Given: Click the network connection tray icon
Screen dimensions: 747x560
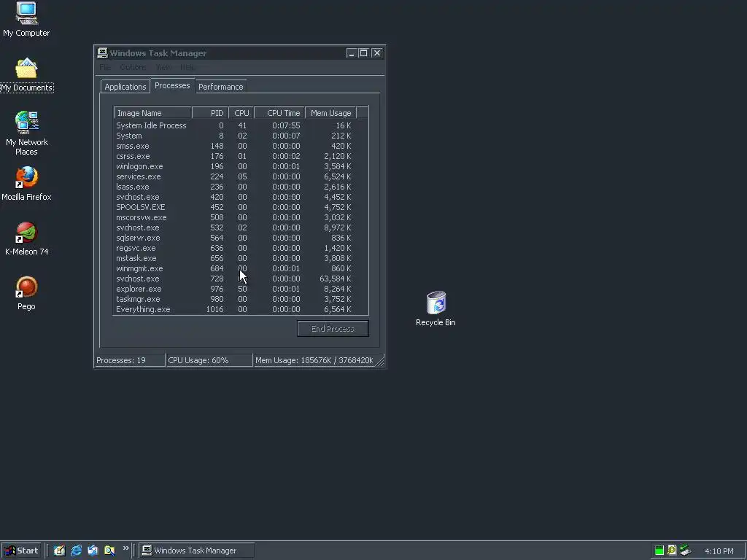Looking at the screenshot, I should tap(685, 551).
